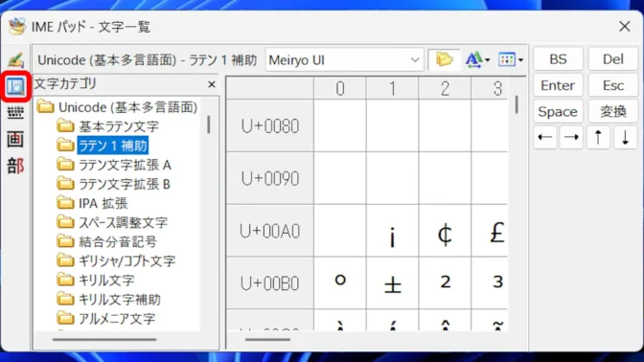Click column header 1

coord(393,88)
